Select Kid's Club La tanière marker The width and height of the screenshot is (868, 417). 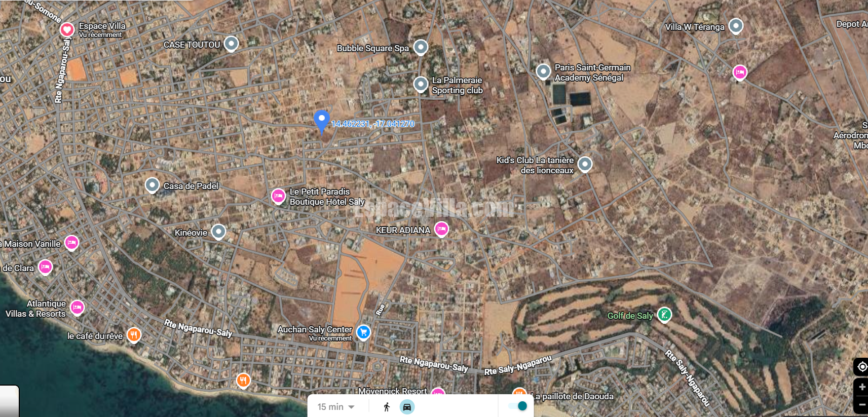(585, 164)
